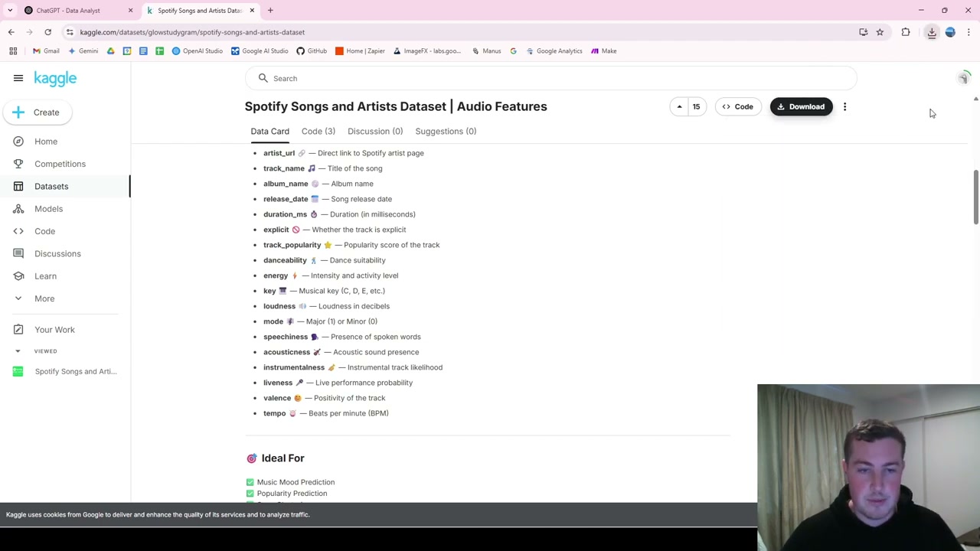Screen dimensions: 980x551
Task: Open the dataset three-dot options menu
Action: (844, 106)
